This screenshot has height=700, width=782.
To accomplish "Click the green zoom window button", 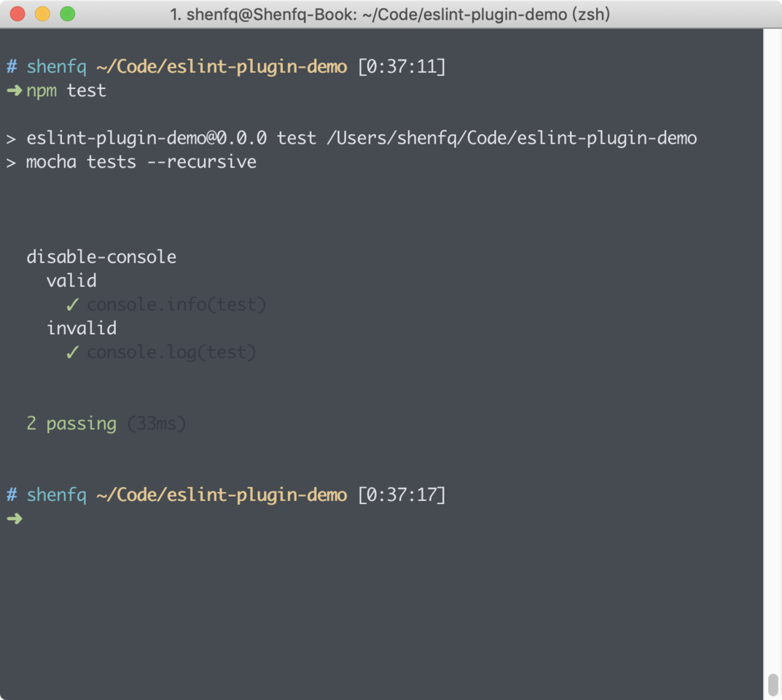I will tap(67, 14).
